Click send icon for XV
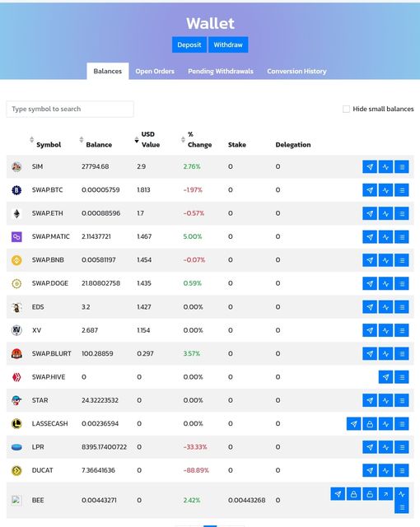 pyautogui.click(x=370, y=330)
